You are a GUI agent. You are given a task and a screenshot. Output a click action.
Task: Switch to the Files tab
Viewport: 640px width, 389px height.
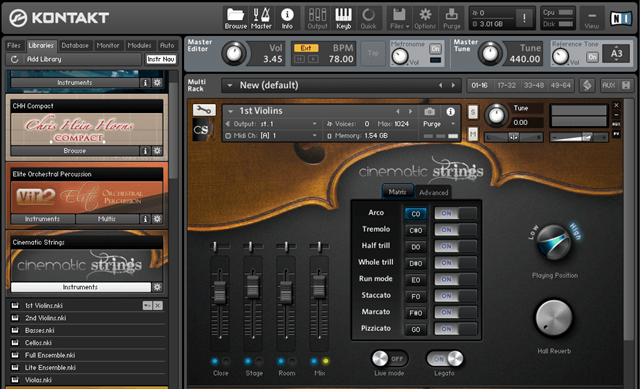14,45
